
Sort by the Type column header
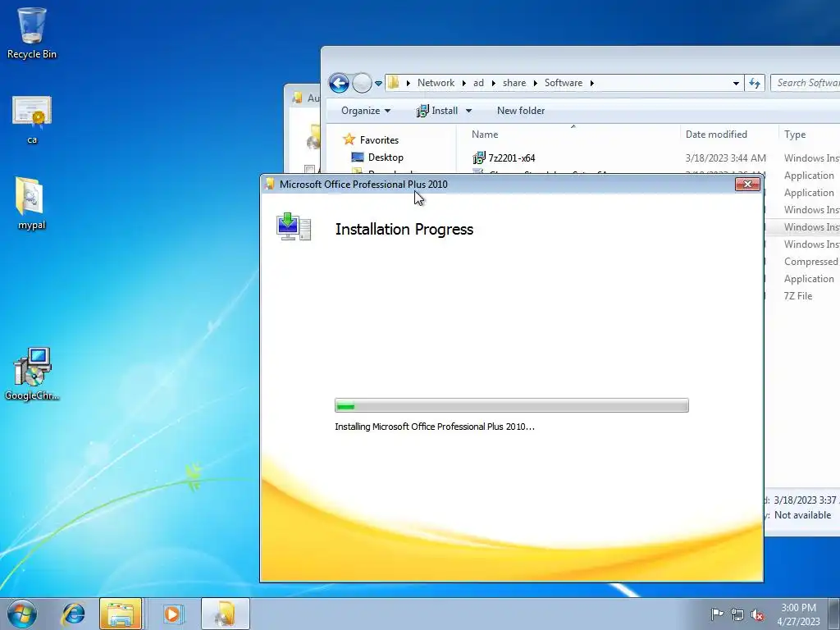tap(809, 135)
